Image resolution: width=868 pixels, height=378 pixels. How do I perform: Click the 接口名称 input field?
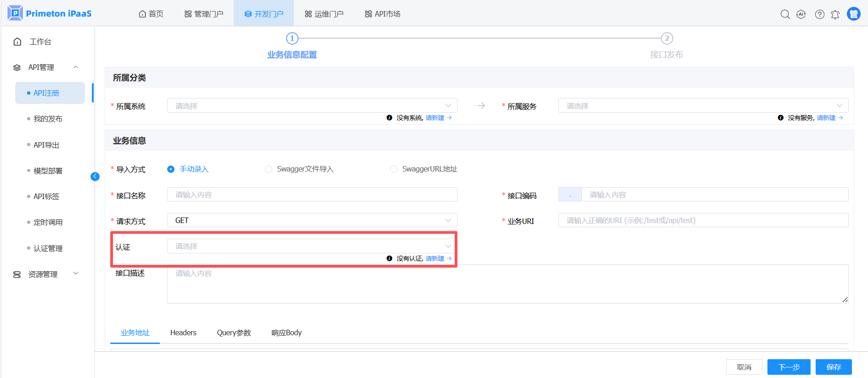312,195
